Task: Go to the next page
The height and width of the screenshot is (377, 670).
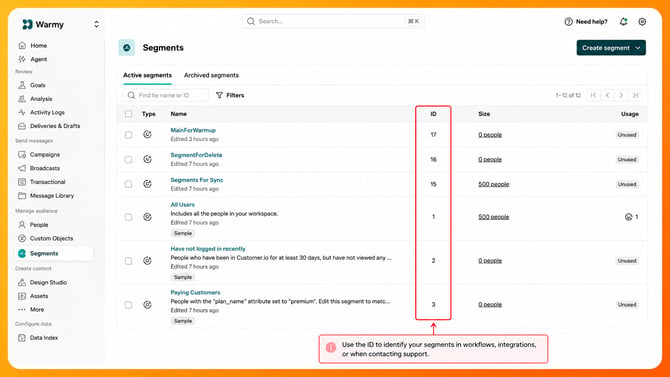Action: (x=621, y=95)
